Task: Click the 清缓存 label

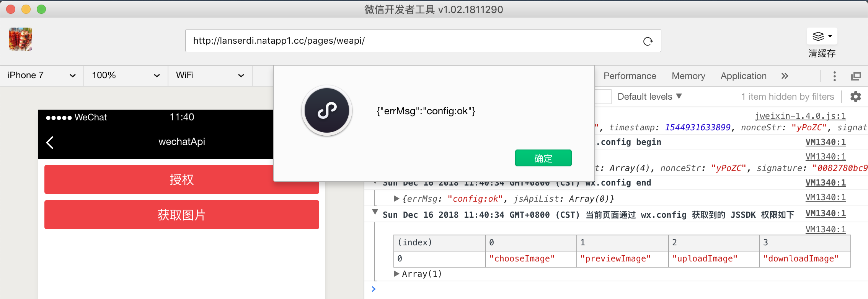Action: [822, 53]
